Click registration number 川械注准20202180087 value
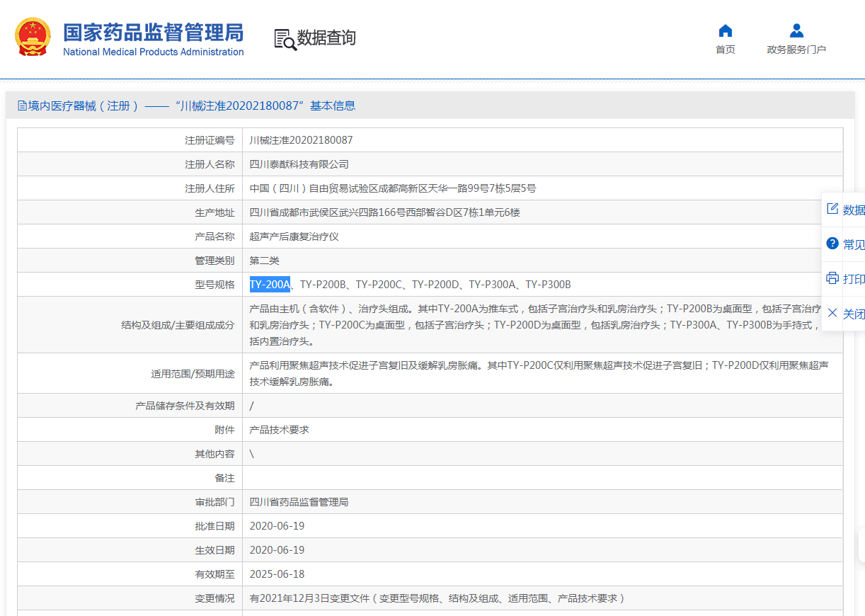This screenshot has height=616, width=865. pyautogui.click(x=302, y=140)
